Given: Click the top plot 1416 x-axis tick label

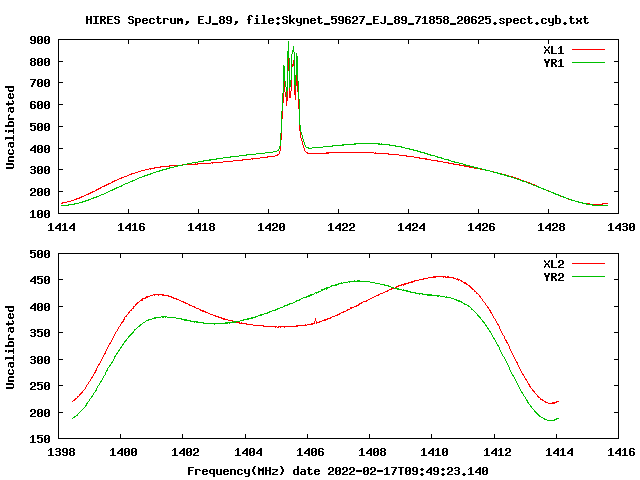Looking at the screenshot, I should click(131, 227).
